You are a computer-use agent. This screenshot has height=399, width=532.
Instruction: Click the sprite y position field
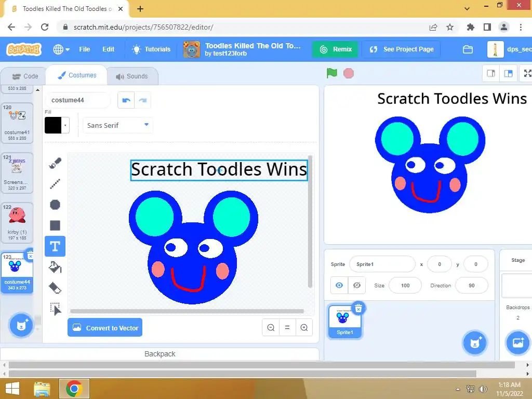coord(476,264)
